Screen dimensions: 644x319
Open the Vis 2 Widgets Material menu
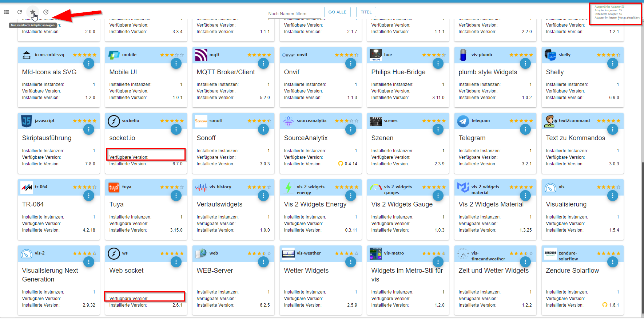click(525, 196)
